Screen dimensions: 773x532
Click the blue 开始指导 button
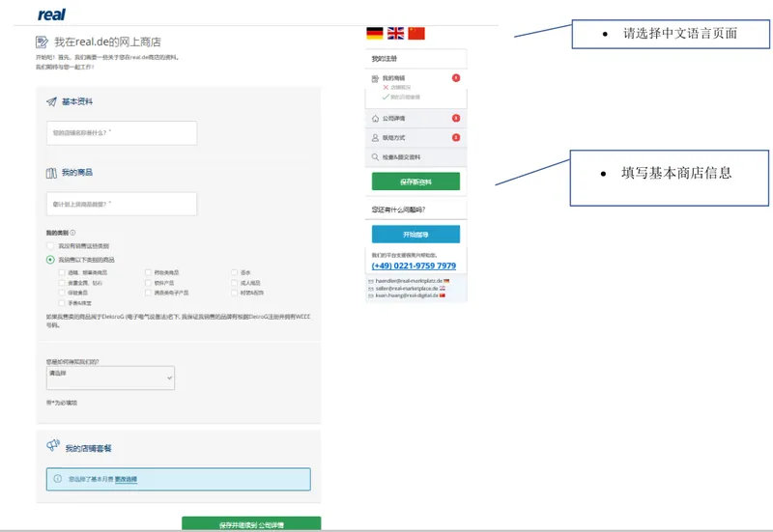[415, 234]
